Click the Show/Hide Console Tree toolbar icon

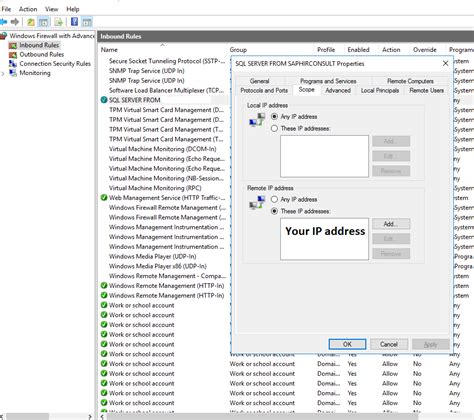pos(43,22)
